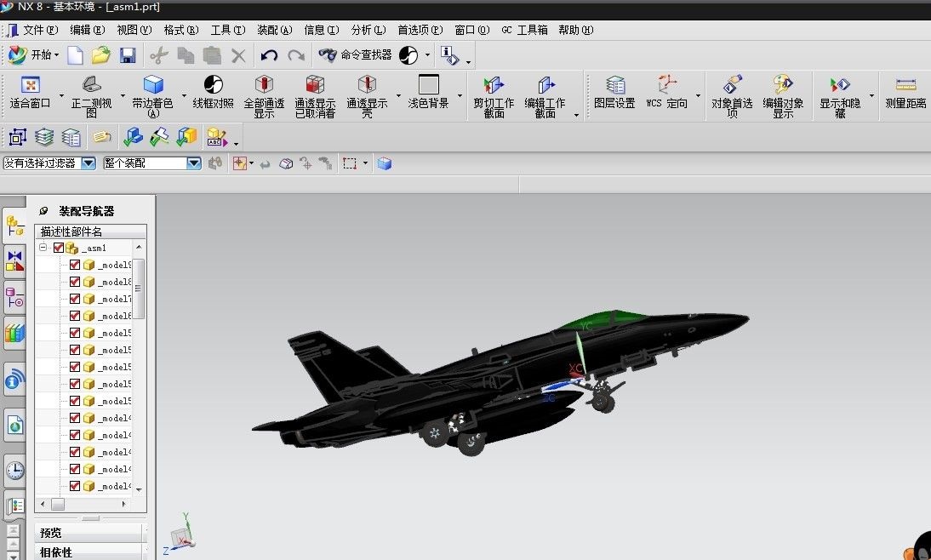The image size is (931, 560).
Task: Open the 分析 menu
Action: (x=367, y=30)
